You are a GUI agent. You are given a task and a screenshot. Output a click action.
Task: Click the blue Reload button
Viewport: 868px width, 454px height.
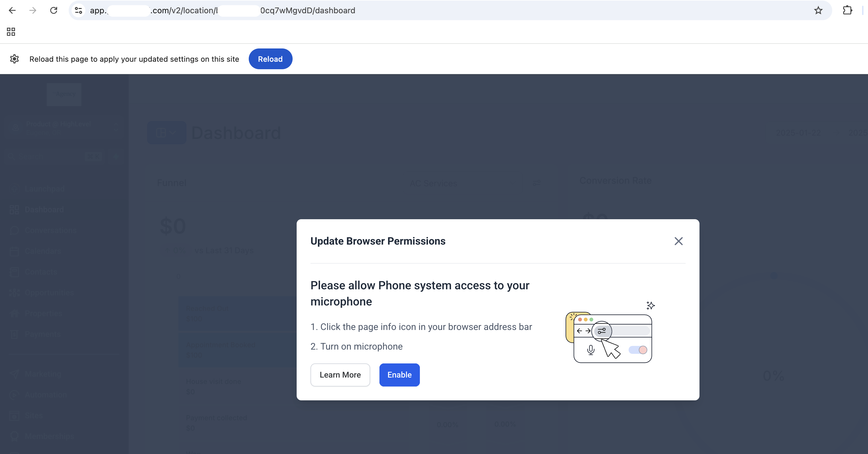click(x=270, y=59)
